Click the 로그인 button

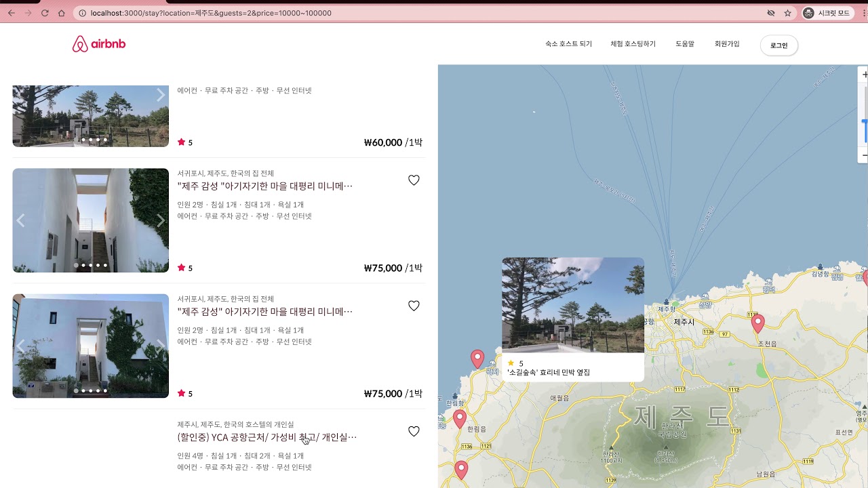pyautogui.click(x=779, y=45)
